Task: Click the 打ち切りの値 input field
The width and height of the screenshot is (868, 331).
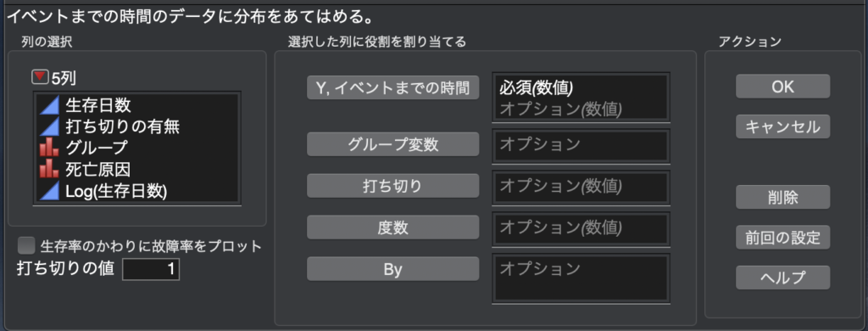Action: 151,269
